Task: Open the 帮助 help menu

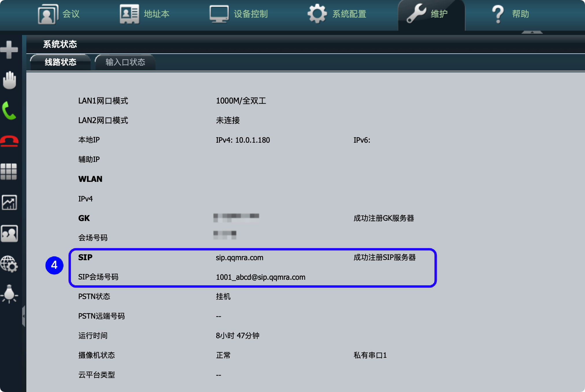Action: pyautogui.click(x=510, y=14)
